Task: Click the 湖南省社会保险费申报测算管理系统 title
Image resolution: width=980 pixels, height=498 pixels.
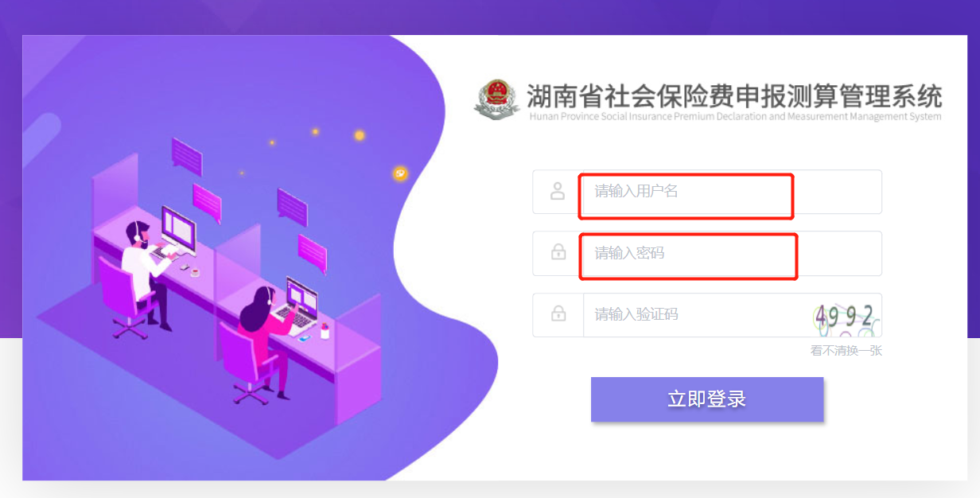Action: [x=734, y=95]
